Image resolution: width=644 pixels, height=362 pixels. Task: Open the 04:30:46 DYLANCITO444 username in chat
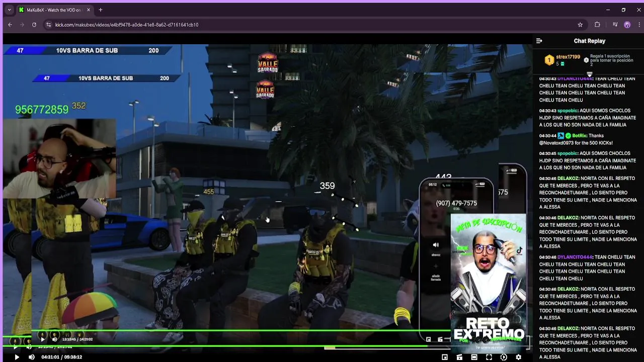[575, 257]
